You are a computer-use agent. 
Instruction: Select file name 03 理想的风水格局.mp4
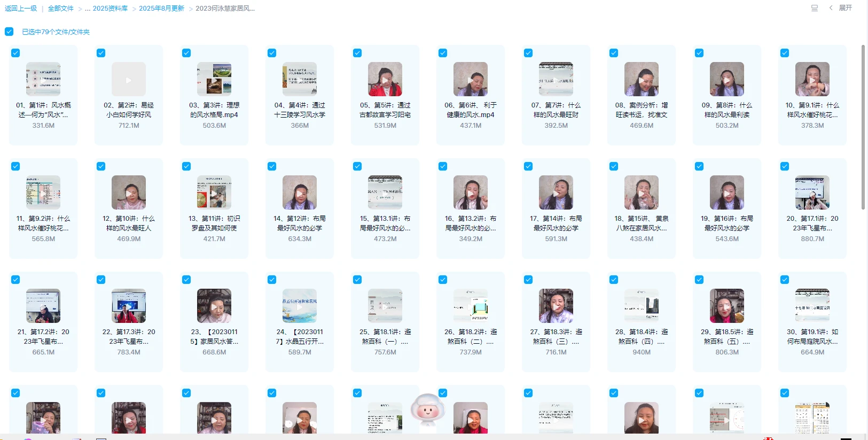(214, 110)
